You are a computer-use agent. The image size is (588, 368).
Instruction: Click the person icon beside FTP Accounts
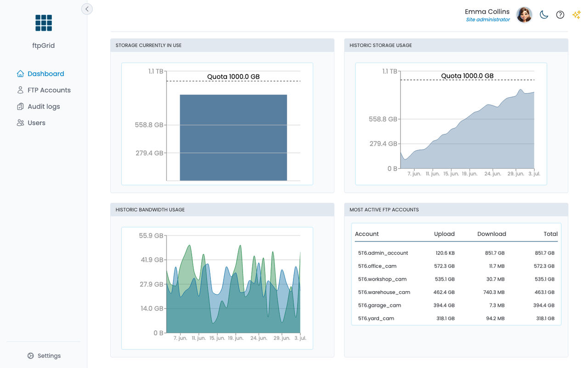click(x=20, y=90)
